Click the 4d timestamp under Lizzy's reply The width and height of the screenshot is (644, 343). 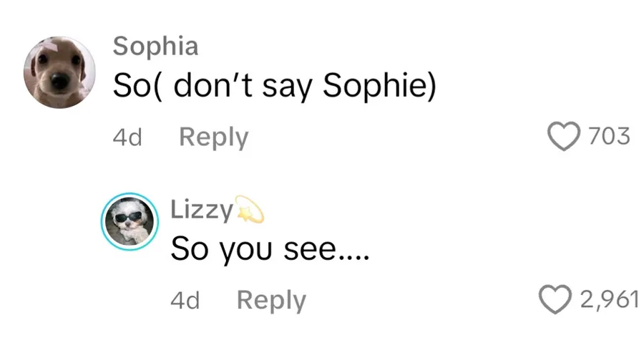click(x=185, y=300)
